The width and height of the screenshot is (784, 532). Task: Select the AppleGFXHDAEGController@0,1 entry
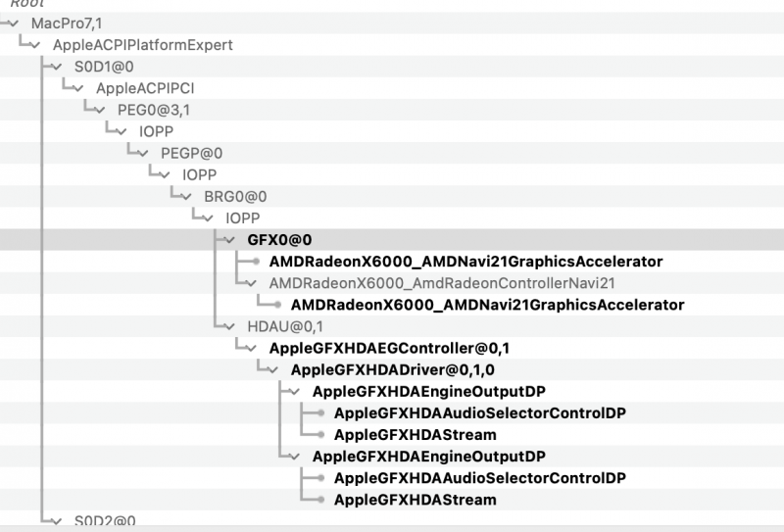[x=389, y=348]
